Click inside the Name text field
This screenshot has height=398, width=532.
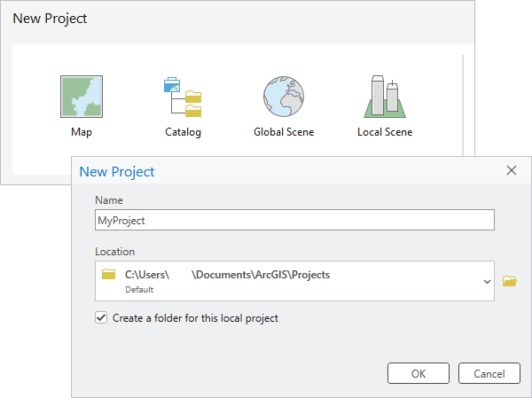[293, 220]
